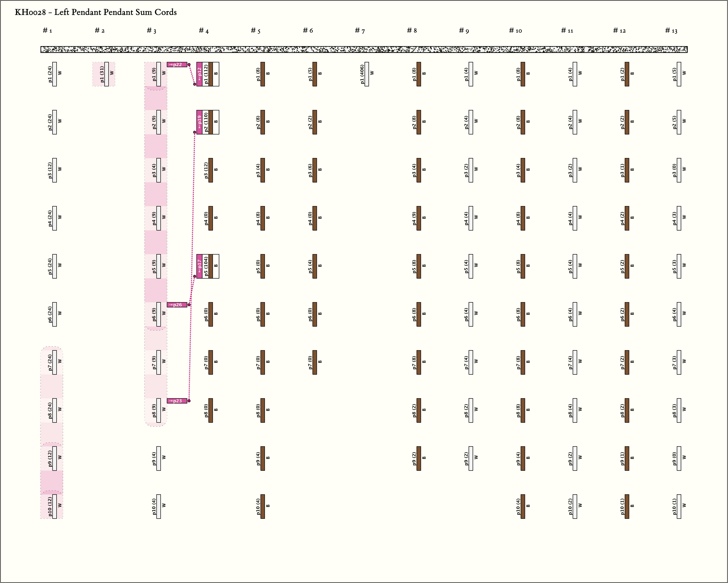Click the →p23 pink link tag
This screenshot has width=728, height=583.
click(x=177, y=401)
